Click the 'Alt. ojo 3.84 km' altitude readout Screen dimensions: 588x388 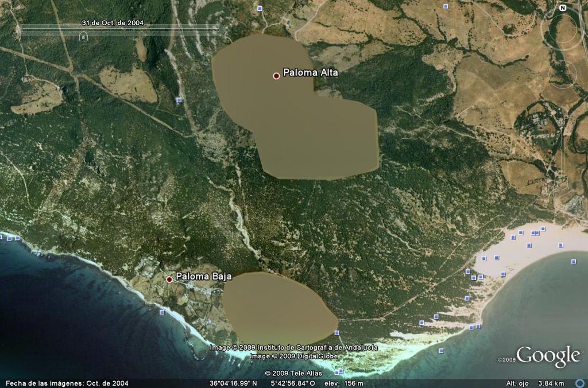(535, 383)
